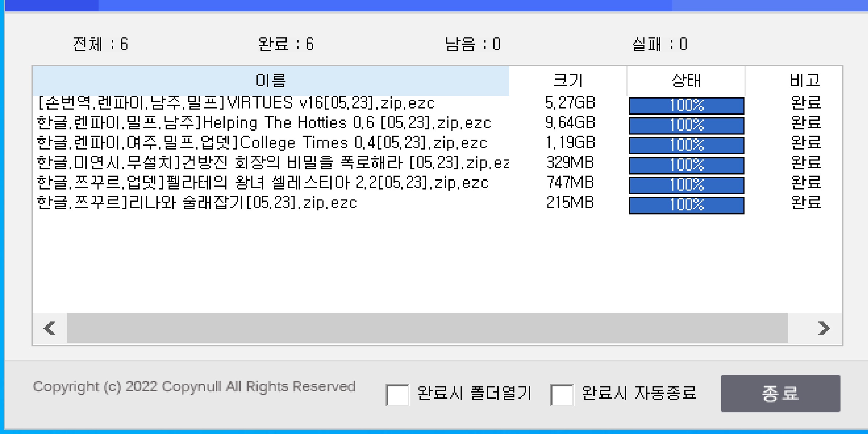Click the left scroll arrow
The width and height of the screenshot is (868, 434).
49,328
